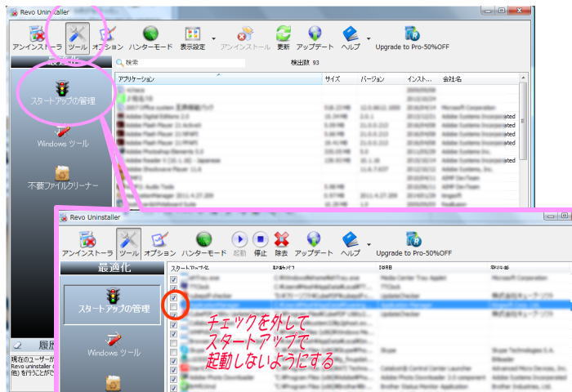
Task: Select the Skype Technologies S.A. cell
Action: pyautogui.click(x=522, y=350)
